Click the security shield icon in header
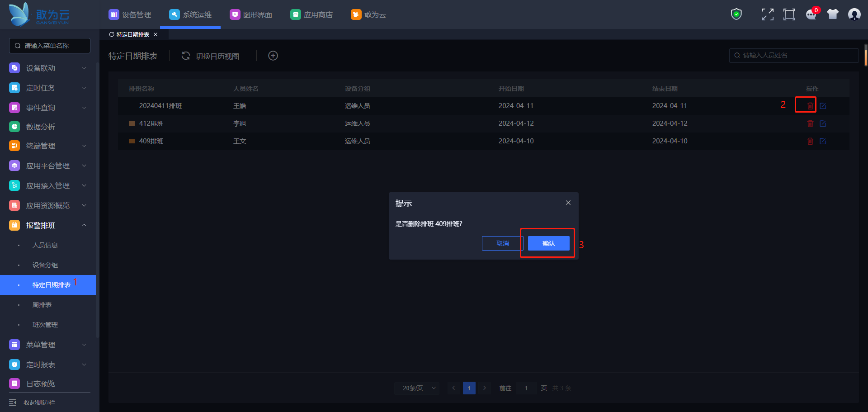 click(x=736, y=14)
